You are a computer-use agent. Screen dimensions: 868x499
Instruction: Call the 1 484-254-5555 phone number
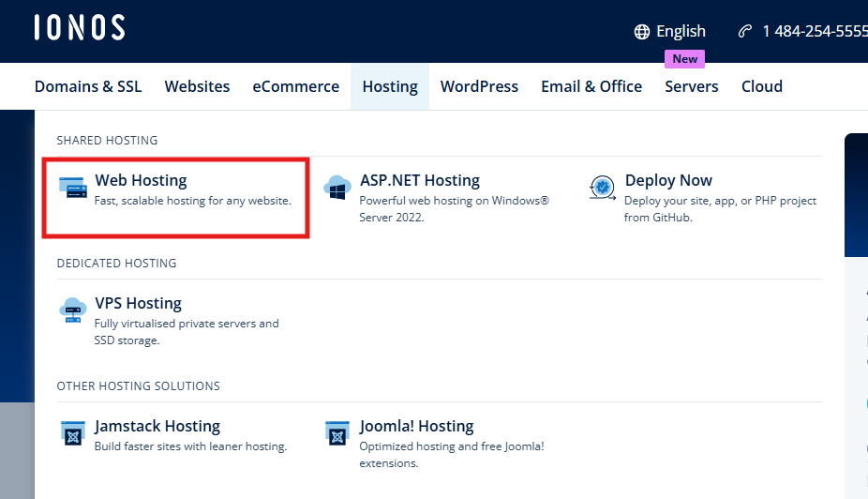[x=815, y=32]
